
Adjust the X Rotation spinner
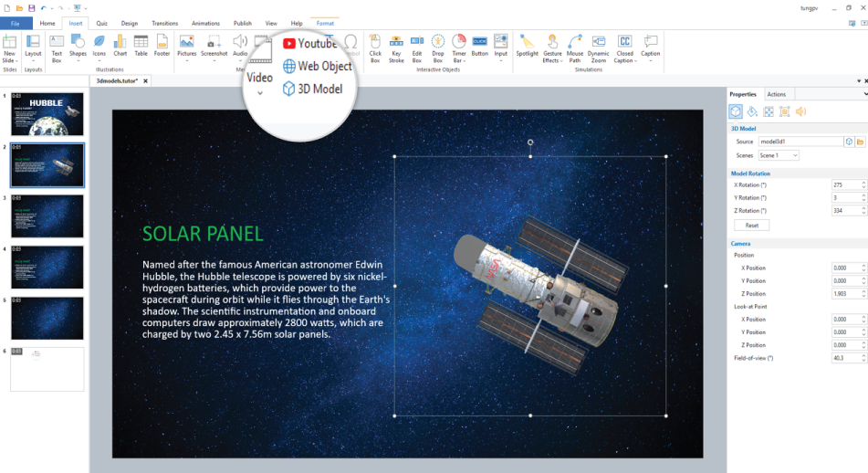click(863, 185)
